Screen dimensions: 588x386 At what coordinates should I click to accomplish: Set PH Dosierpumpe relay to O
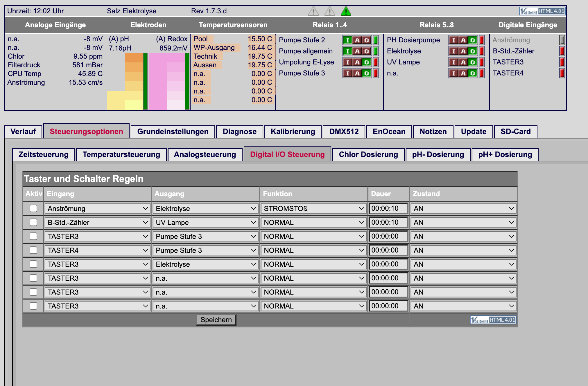pos(473,40)
